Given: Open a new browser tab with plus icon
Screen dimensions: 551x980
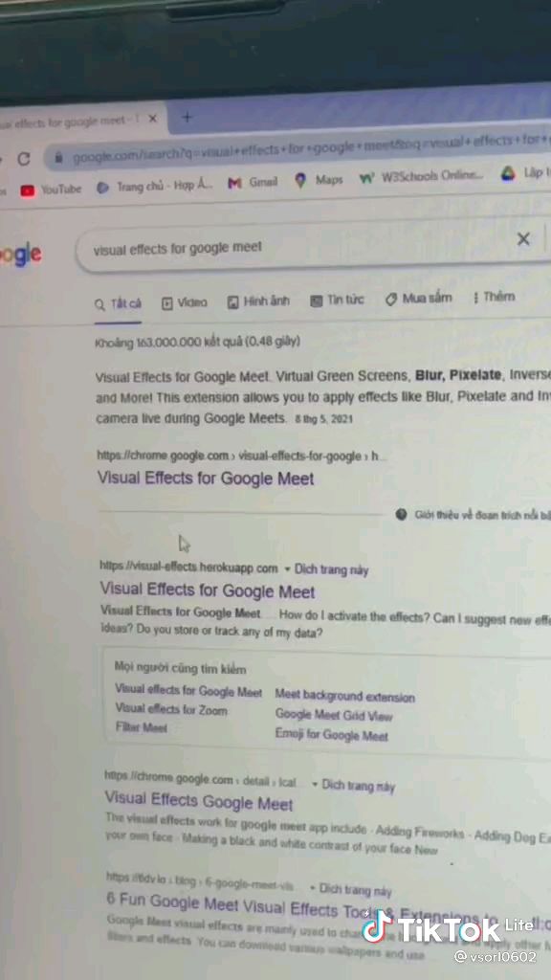Looking at the screenshot, I should pos(187,117).
